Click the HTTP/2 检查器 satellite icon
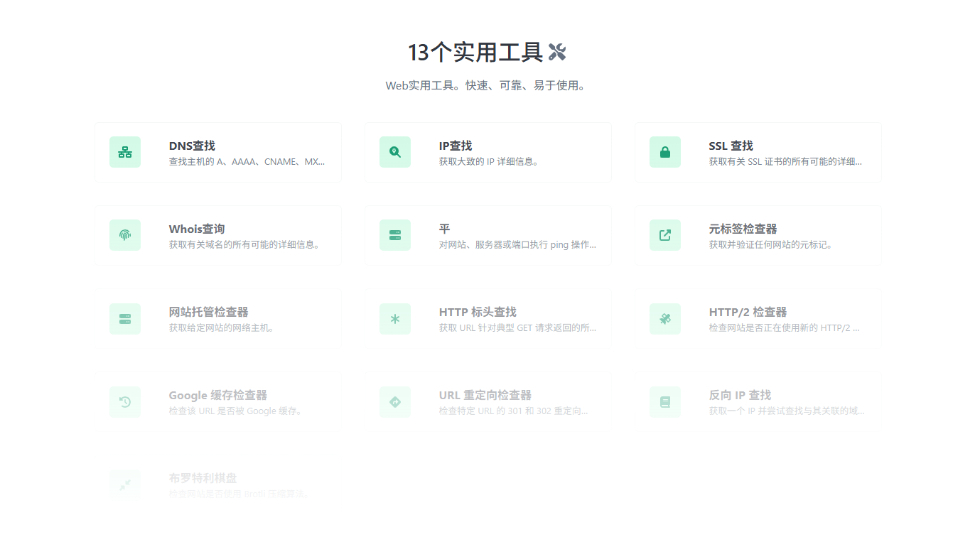The width and height of the screenshot is (980, 537). pos(665,319)
